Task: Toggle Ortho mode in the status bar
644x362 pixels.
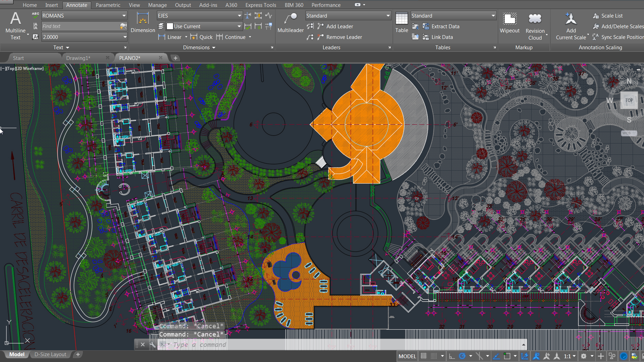Action: pyautogui.click(x=452, y=356)
